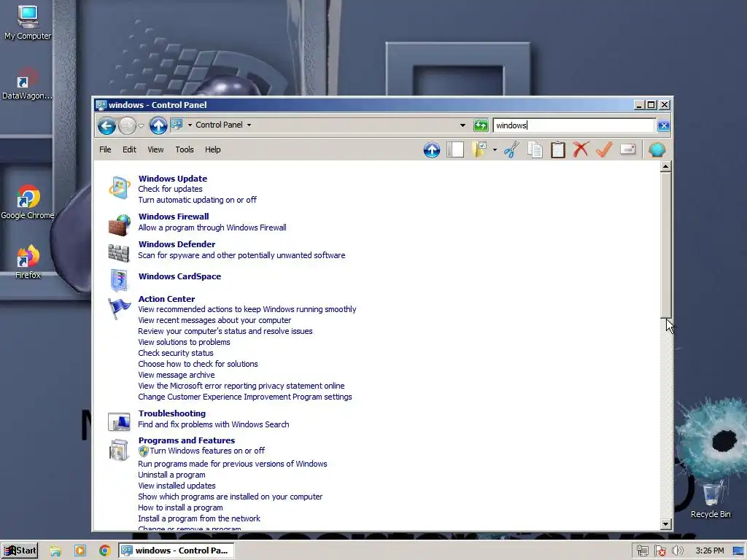Click the Up button in the address bar
The width and height of the screenshot is (747, 560).
(158, 125)
